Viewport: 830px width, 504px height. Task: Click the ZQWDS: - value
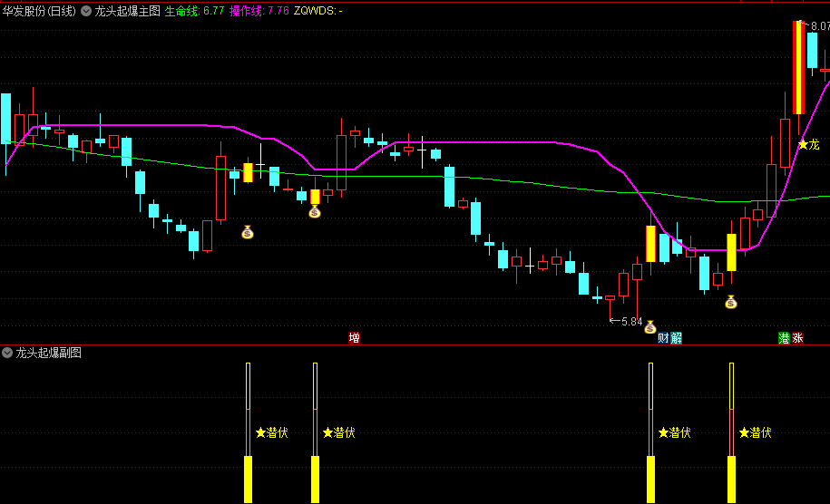(317, 11)
